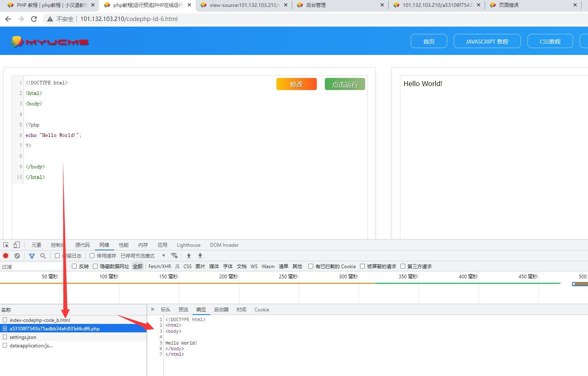Select the 全部 request type filter
Screen dimensions: 588x376
pos(138,266)
